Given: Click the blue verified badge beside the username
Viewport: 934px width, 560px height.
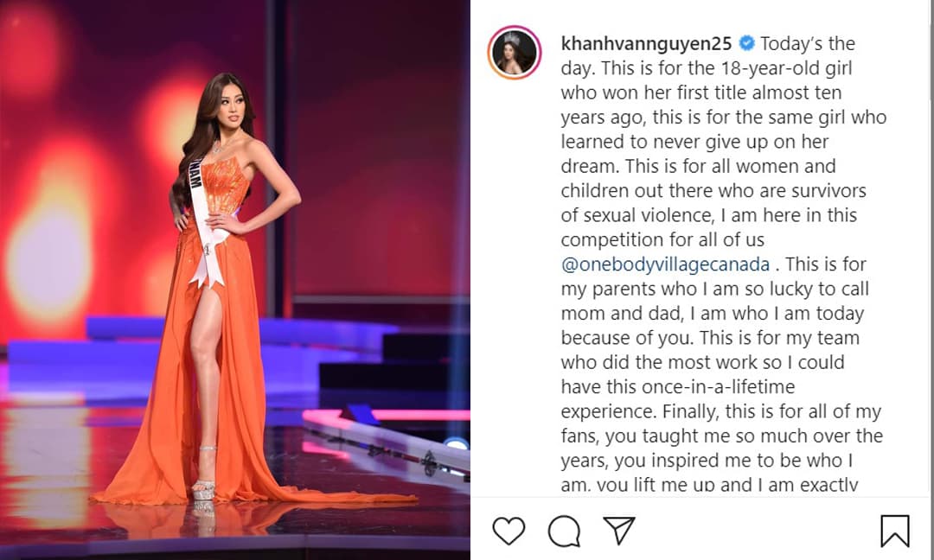Looking at the screenshot, I should [746, 43].
